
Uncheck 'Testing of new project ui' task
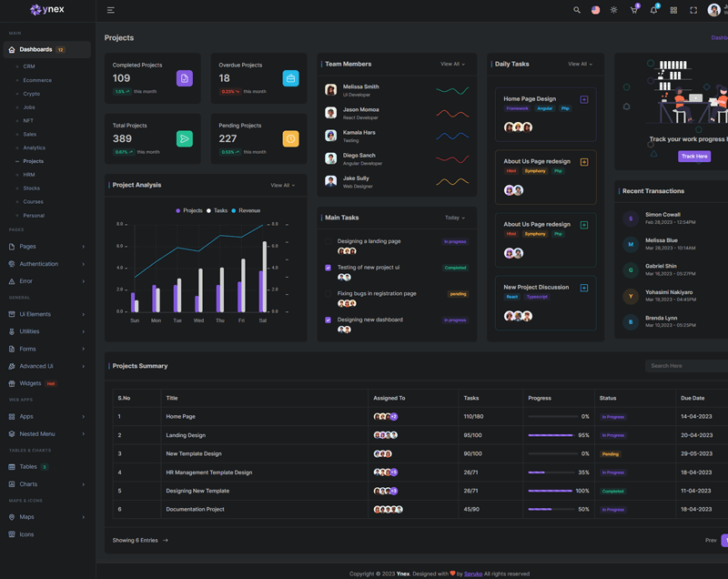tap(329, 268)
